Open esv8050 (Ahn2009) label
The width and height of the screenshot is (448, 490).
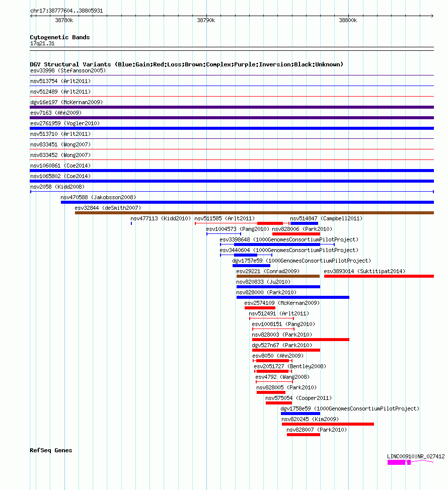coord(278,356)
